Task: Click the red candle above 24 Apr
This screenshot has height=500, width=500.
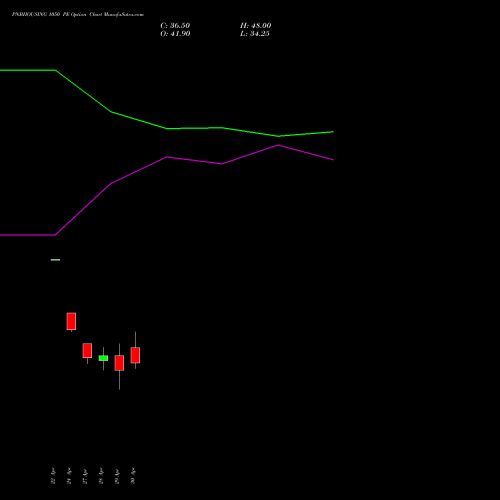Action: [x=71, y=321]
